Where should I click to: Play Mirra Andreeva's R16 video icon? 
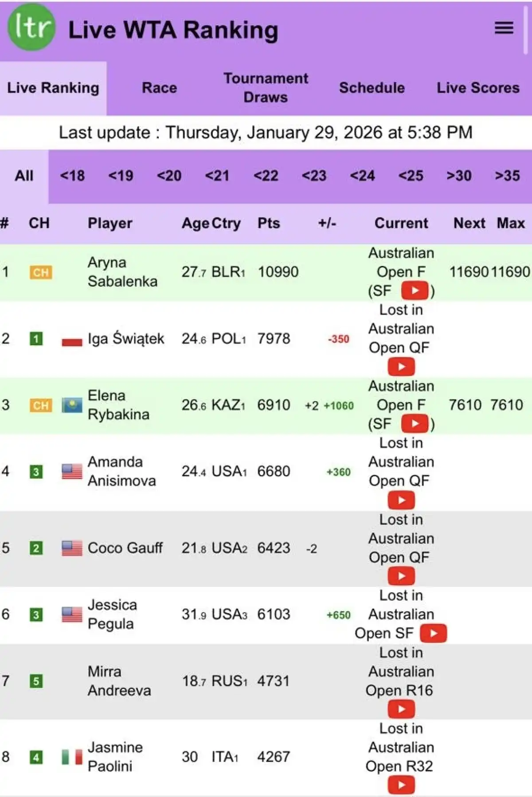(x=401, y=709)
